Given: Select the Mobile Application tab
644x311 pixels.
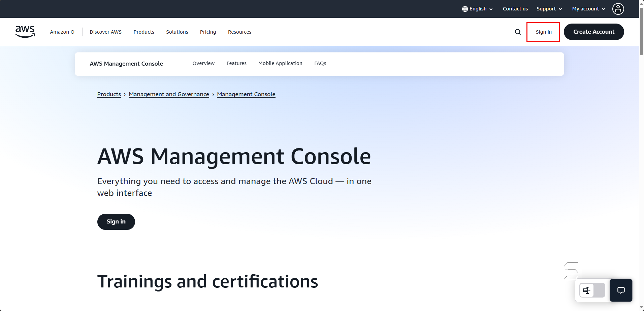Looking at the screenshot, I should pyautogui.click(x=280, y=63).
